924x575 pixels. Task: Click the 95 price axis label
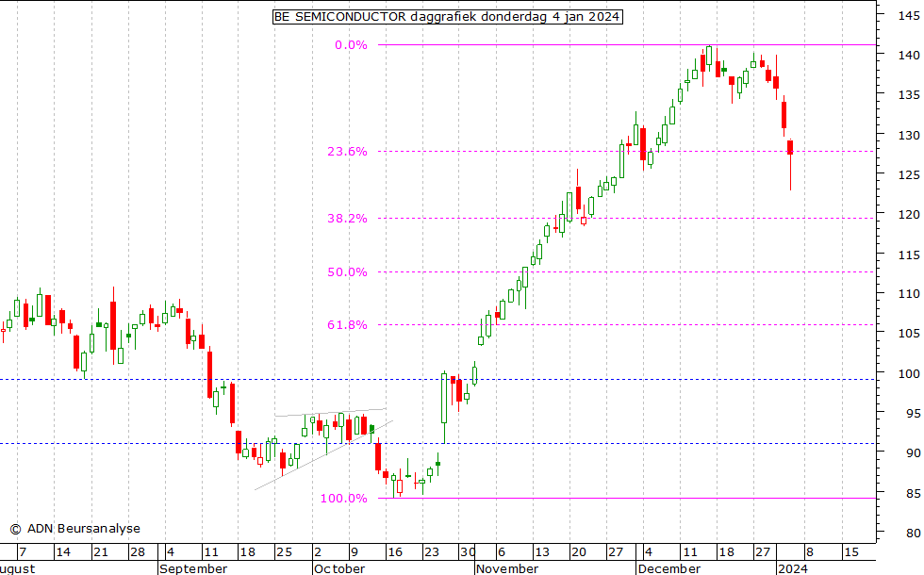point(913,414)
